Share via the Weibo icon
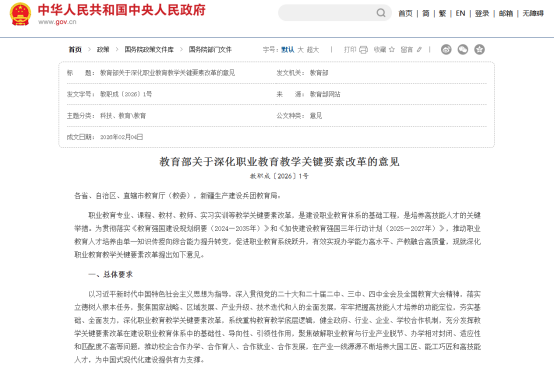Screen dimensions: 554x372 tap(446, 49)
